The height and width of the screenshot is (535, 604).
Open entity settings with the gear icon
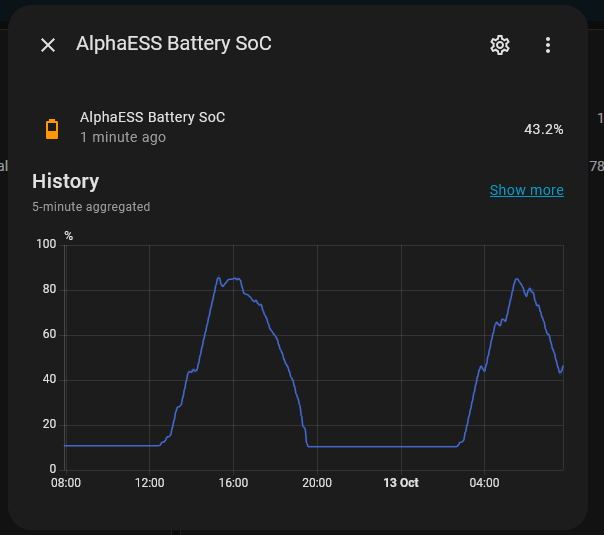point(500,45)
